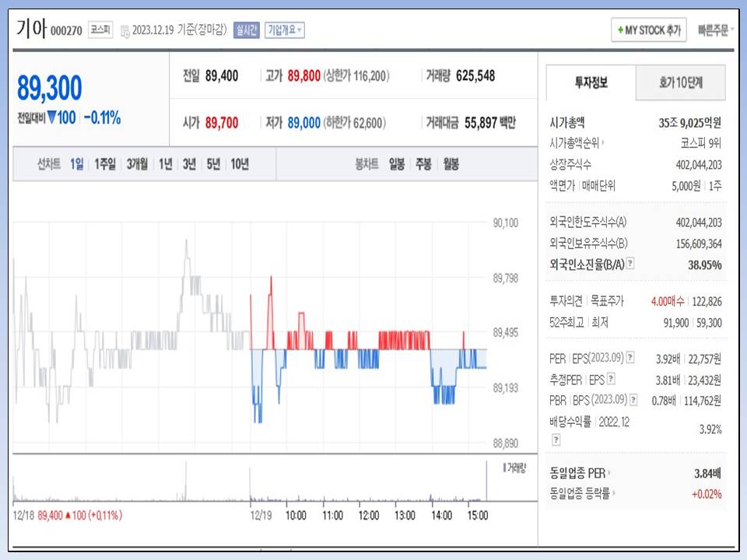This screenshot has width=747, height=560.
Task: Click the 거래대금 value 55,897 백만
Action: [x=490, y=123]
